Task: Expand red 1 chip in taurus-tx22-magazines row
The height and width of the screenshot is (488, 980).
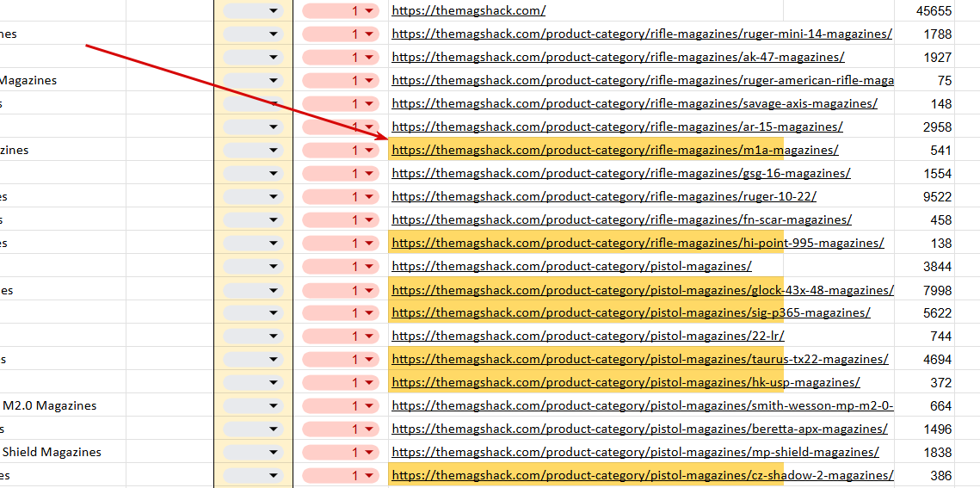Action: (341, 359)
